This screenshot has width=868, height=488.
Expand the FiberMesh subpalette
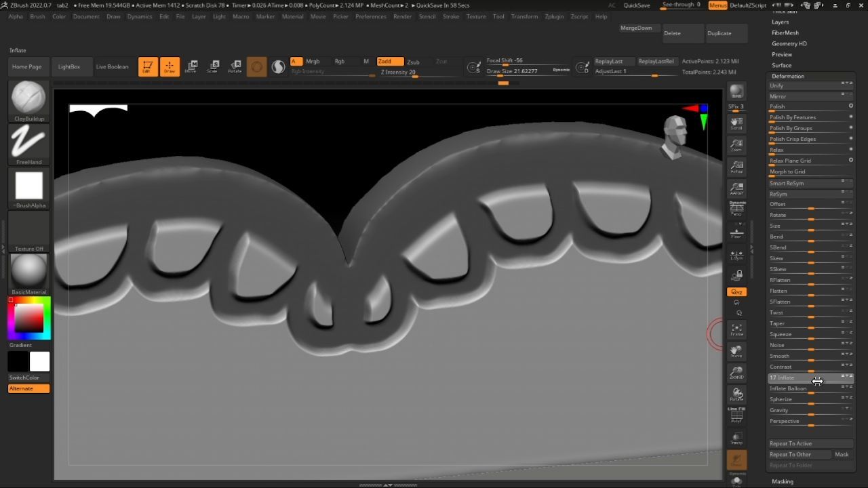click(x=785, y=33)
